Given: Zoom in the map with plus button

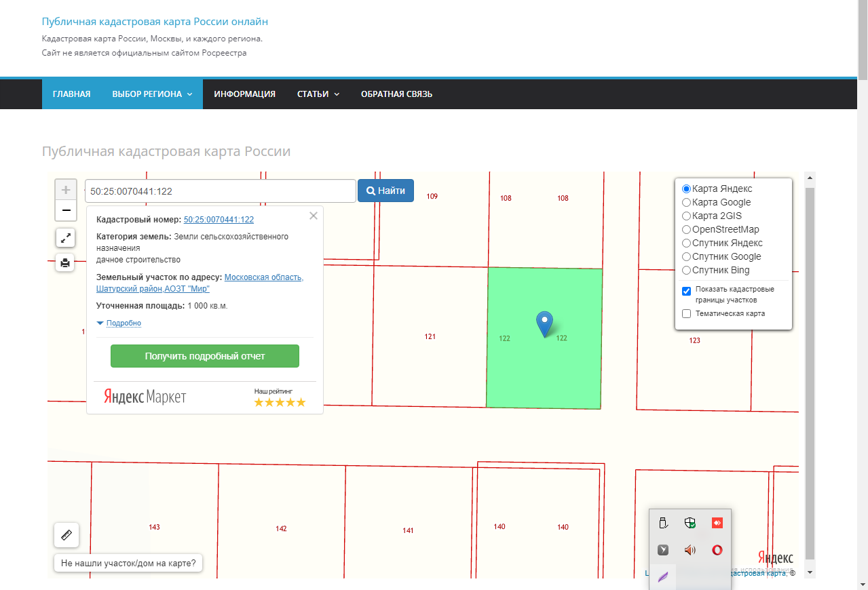Looking at the screenshot, I should click(x=66, y=190).
